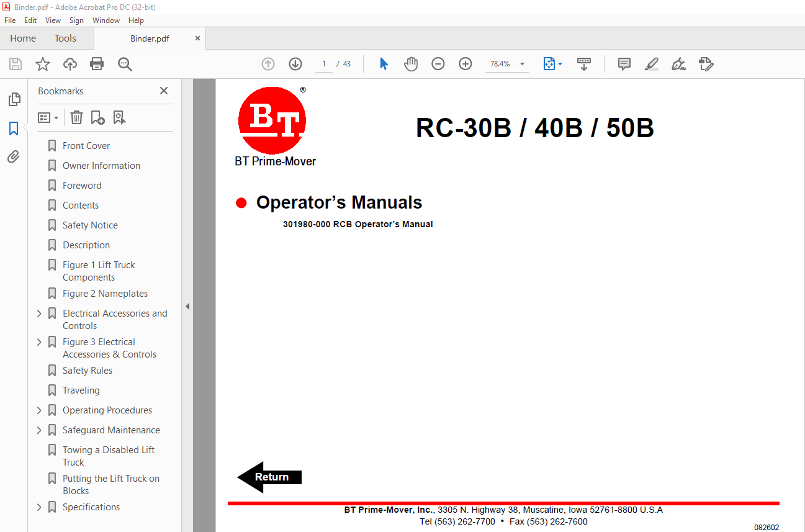805x532 pixels.
Task: Go to the Traveling bookmark
Action: pos(81,390)
